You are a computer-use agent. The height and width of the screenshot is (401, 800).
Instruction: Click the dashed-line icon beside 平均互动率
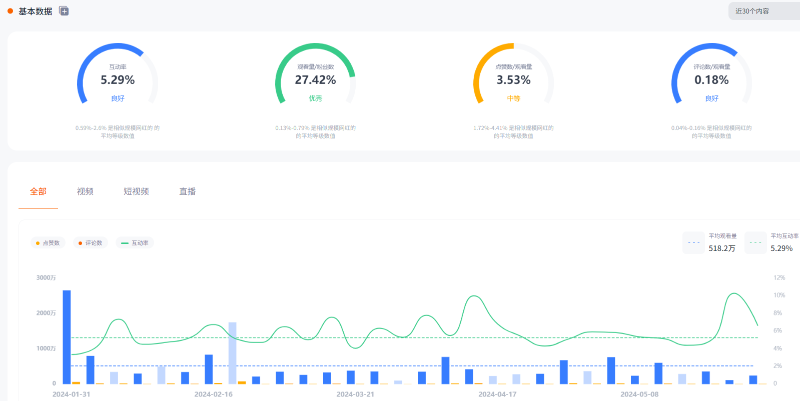(757, 242)
